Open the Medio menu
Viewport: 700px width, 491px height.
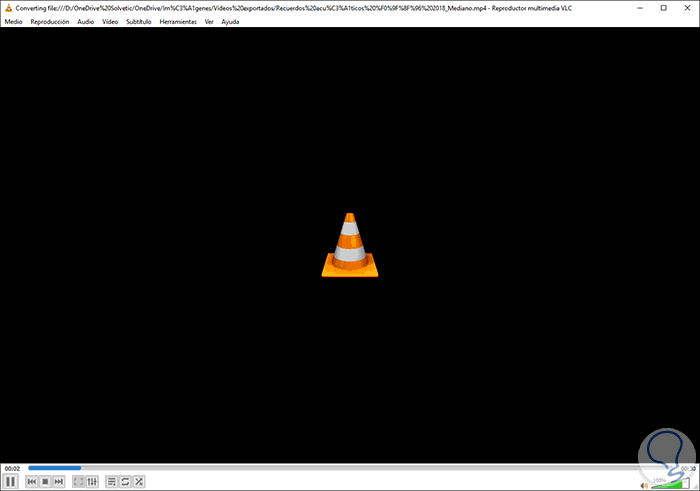click(x=13, y=21)
